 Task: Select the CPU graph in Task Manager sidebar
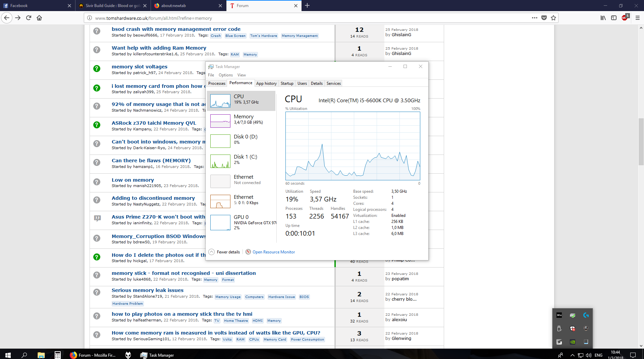pyautogui.click(x=220, y=101)
